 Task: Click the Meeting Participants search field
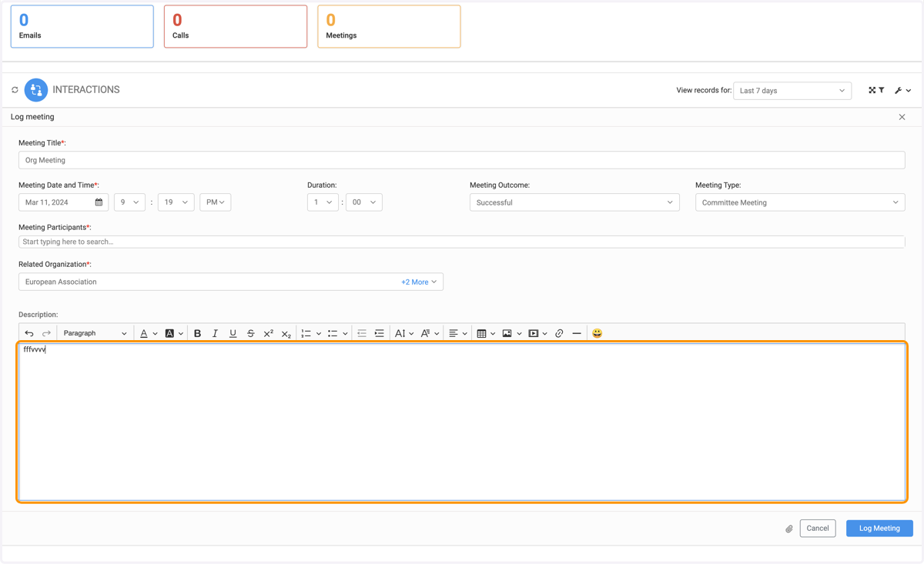461,242
